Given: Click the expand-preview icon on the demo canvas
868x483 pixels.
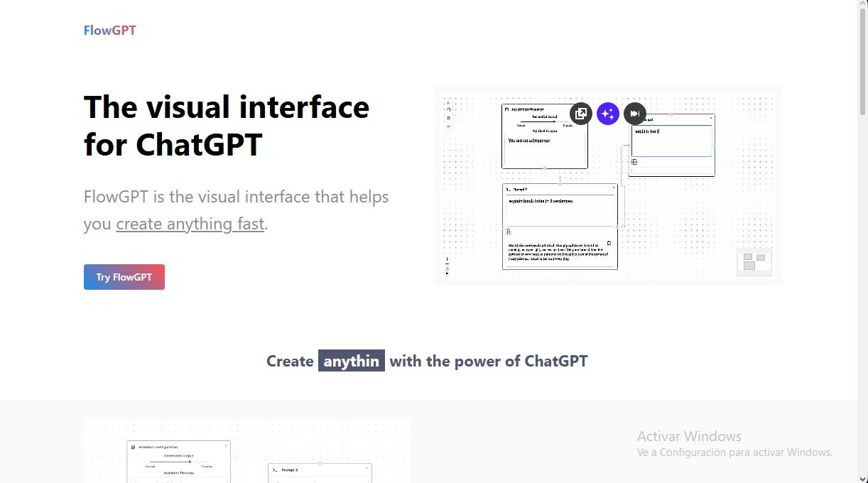Looking at the screenshot, I should point(580,114).
